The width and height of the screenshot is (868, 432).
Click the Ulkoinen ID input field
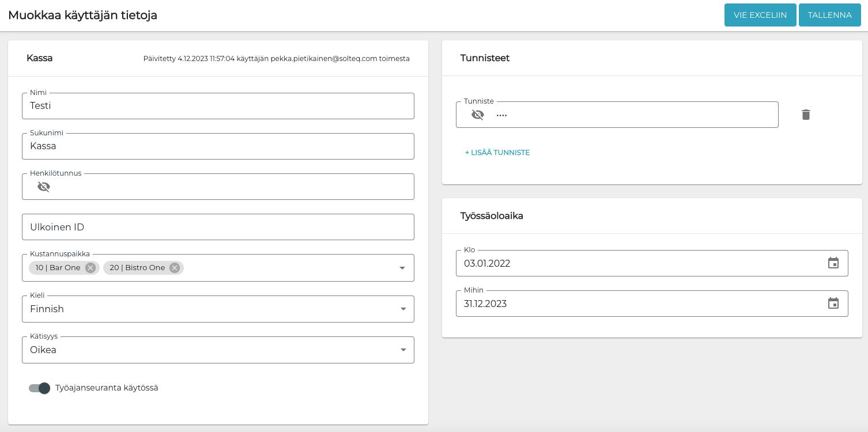click(x=218, y=227)
